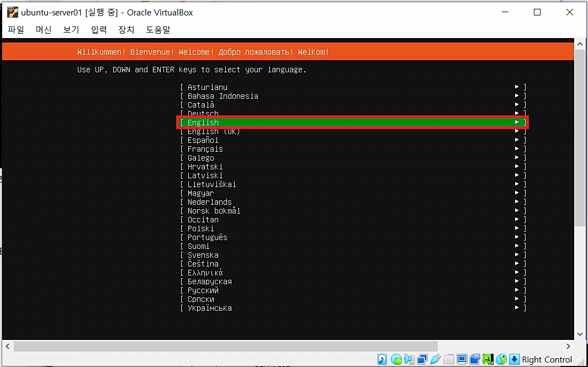Click the horizontal scrollbar right arrow
The image size is (588, 367).
point(568,346)
